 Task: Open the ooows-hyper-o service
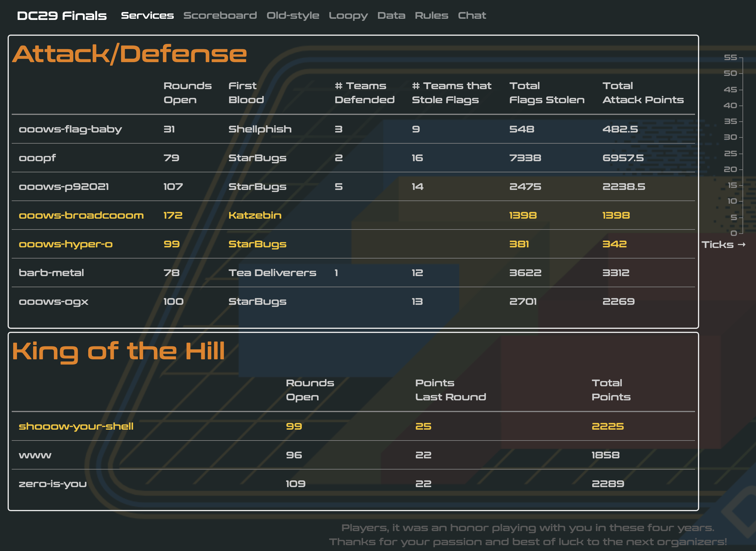66,244
